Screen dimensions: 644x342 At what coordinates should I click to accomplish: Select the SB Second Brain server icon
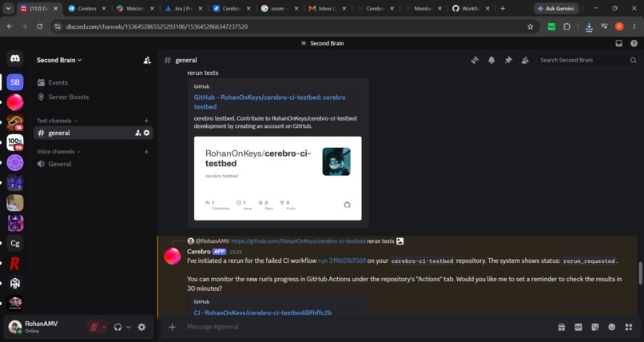15,82
